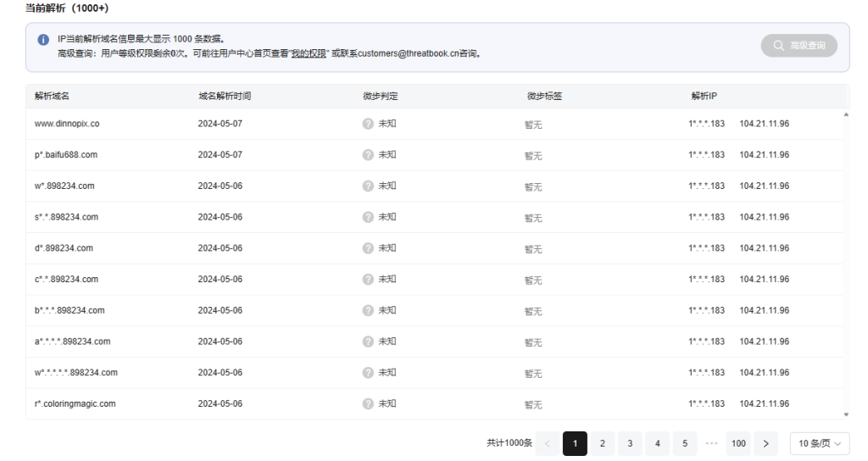Screen dimensions: 868x461
Task: Click the 高级查询 advanced search button
Action: tap(798, 46)
